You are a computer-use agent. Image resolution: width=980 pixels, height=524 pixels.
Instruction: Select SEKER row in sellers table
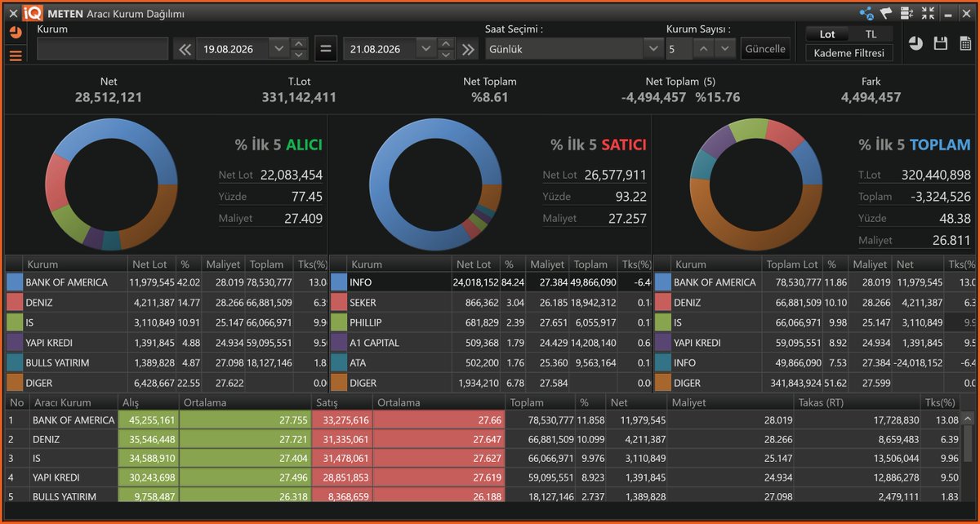point(490,302)
